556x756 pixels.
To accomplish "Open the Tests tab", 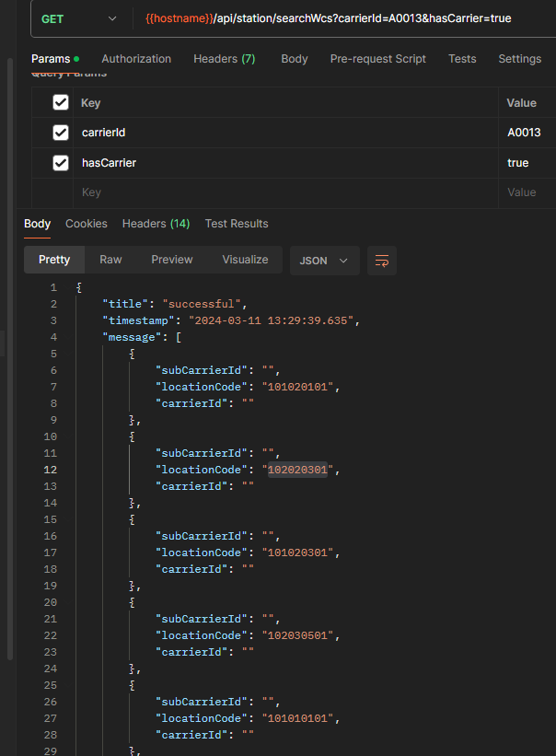I will (x=462, y=59).
